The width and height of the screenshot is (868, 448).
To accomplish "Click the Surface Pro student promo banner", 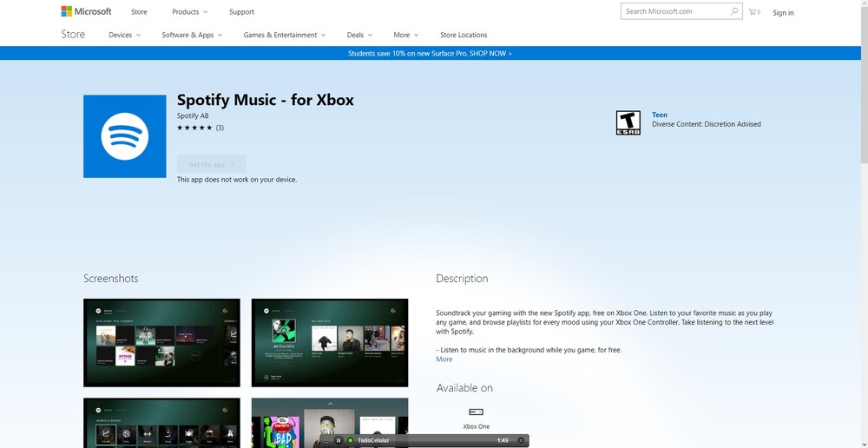I will [431, 54].
